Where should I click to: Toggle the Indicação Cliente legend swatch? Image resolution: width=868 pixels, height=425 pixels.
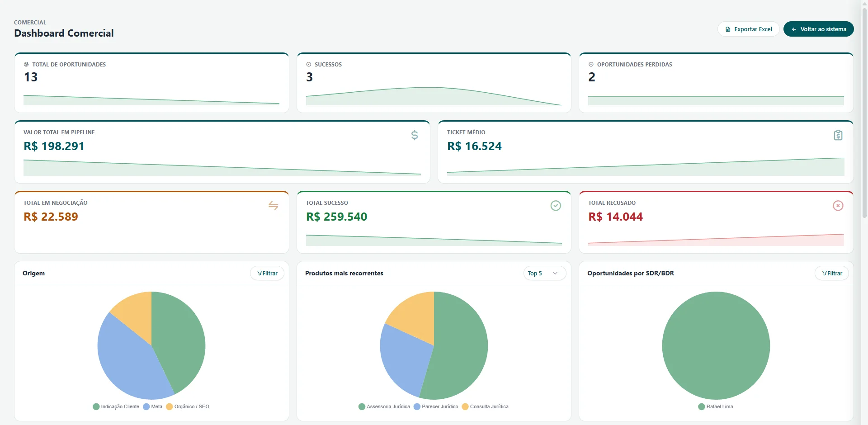coord(96,406)
